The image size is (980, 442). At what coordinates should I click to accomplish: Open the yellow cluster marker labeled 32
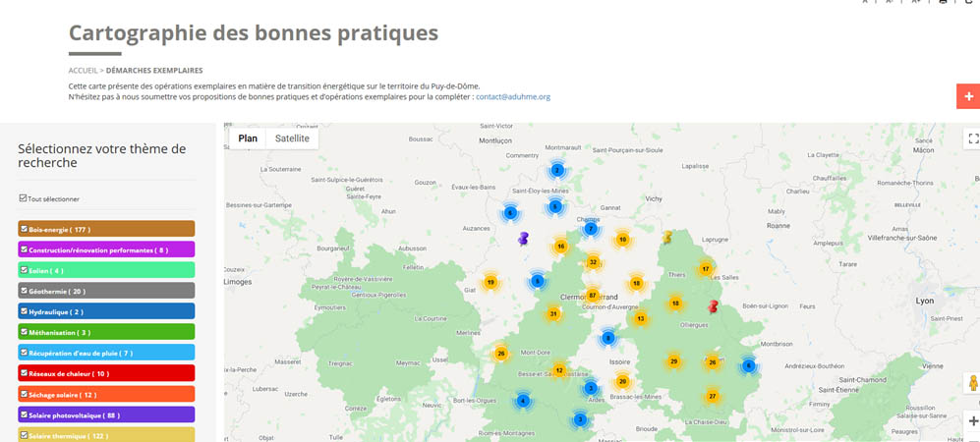592,262
